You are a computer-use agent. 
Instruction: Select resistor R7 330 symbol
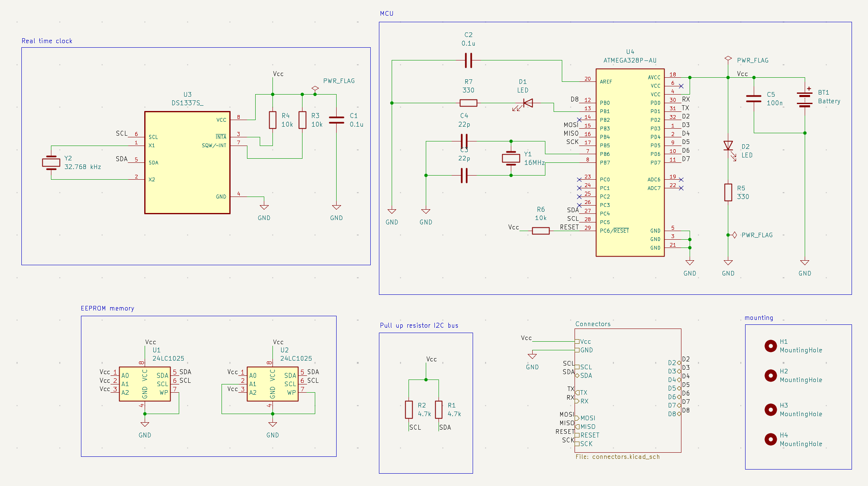469,103
